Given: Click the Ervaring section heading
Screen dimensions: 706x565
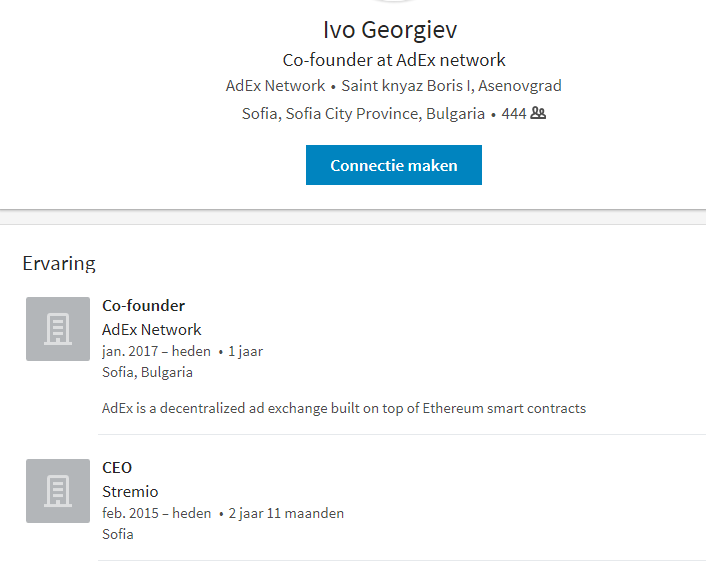Looking at the screenshot, I should click(59, 263).
